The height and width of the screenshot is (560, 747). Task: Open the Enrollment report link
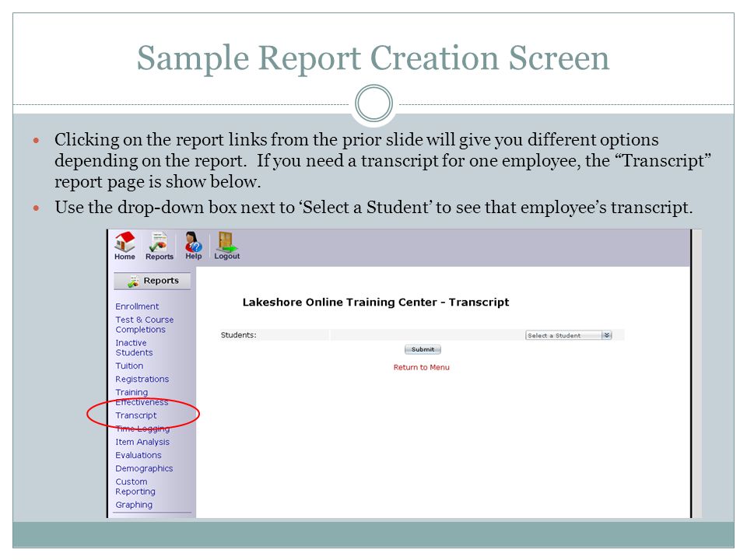click(137, 306)
